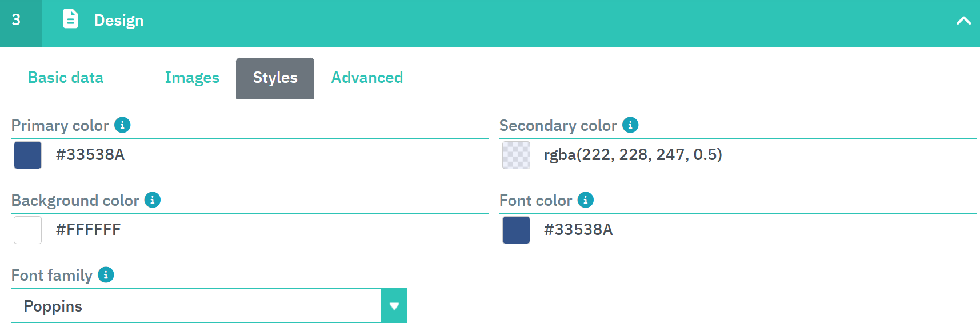Image resolution: width=980 pixels, height=327 pixels.
Task: Click the Primary color #33538A text field
Action: tap(269, 155)
